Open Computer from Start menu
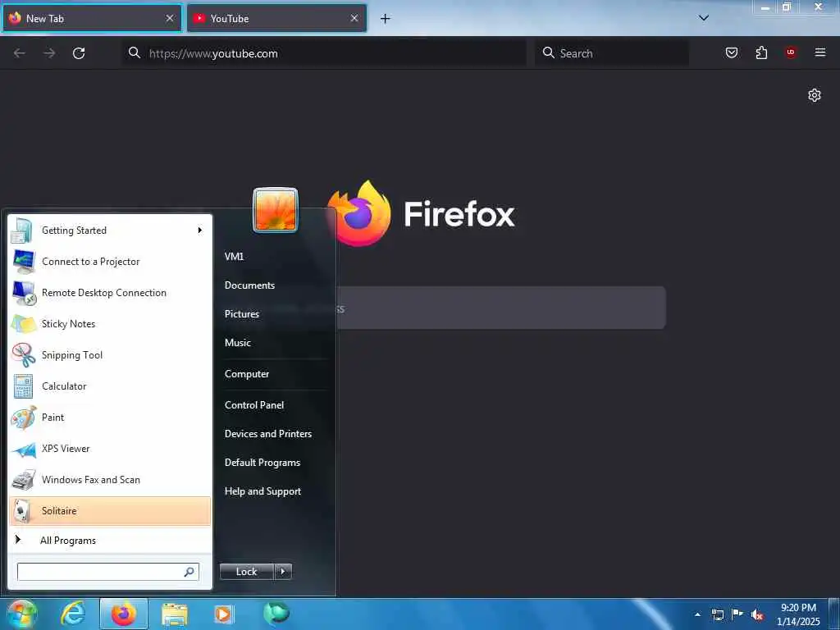 tap(246, 374)
